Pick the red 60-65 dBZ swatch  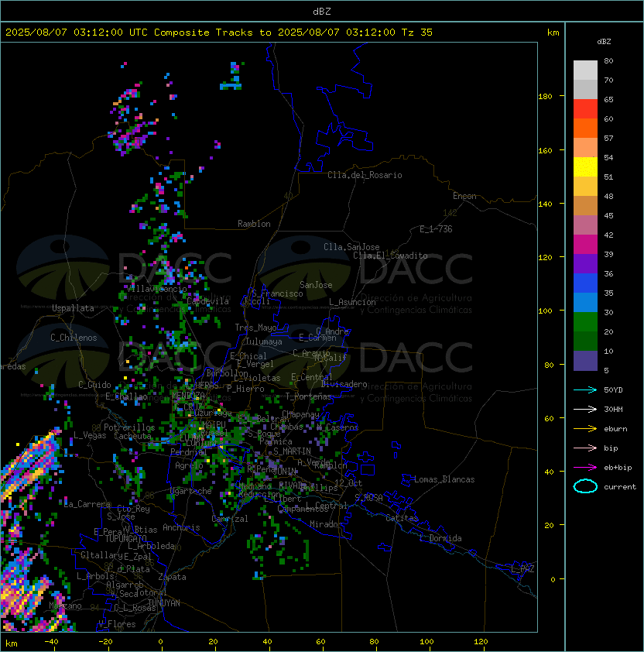point(585,109)
